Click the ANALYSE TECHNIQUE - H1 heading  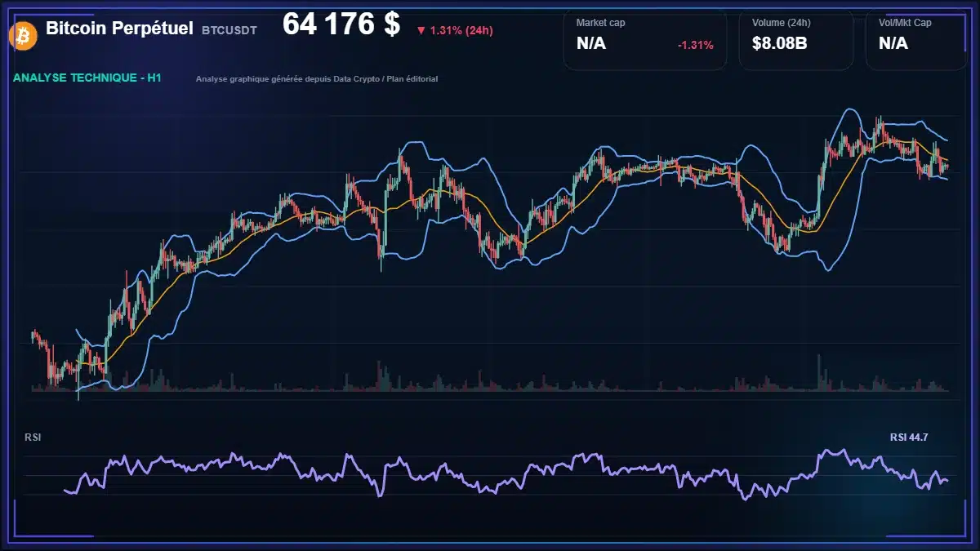[x=87, y=78]
